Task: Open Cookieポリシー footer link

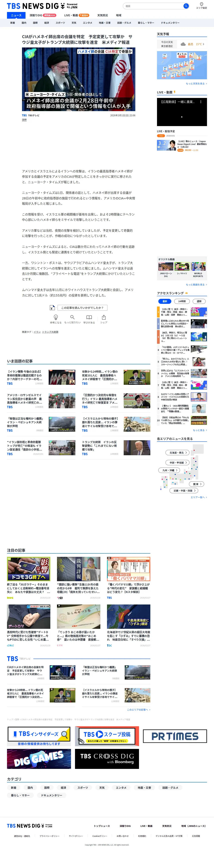Action: coord(100,836)
